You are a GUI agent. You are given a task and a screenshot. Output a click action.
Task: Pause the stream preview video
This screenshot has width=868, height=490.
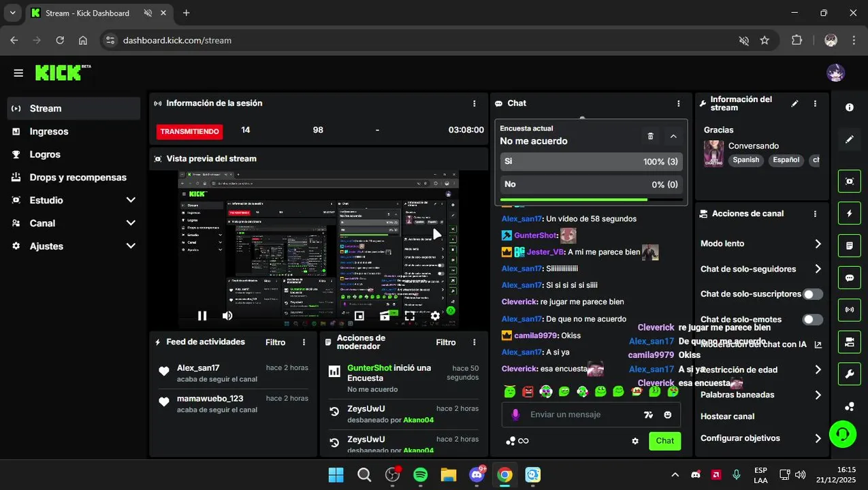(x=202, y=316)
